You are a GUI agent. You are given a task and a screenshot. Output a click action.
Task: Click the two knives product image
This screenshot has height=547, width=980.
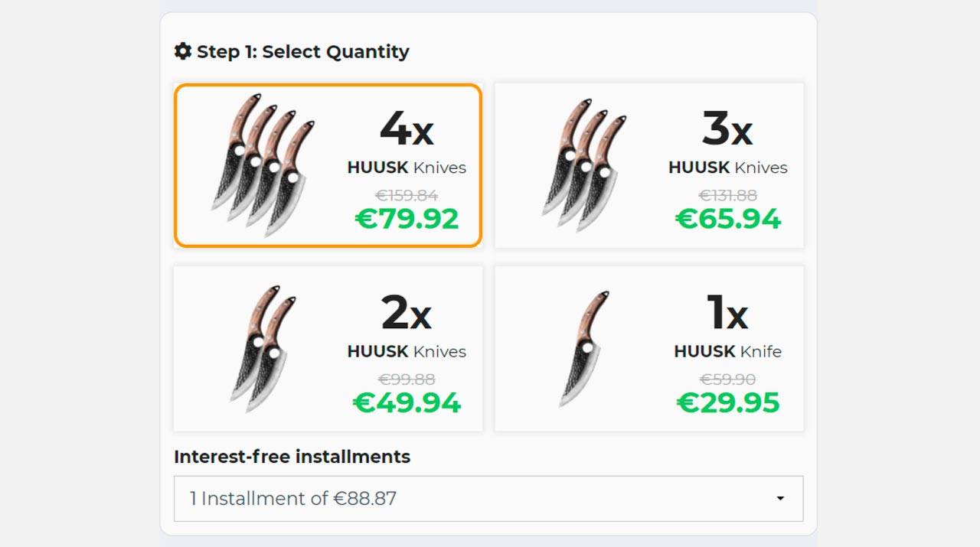(263, 348)
